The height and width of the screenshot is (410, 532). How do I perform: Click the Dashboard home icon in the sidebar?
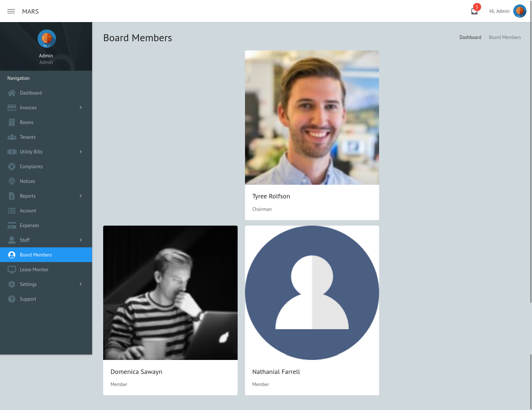pyautogui.click(x=12, y=93)
